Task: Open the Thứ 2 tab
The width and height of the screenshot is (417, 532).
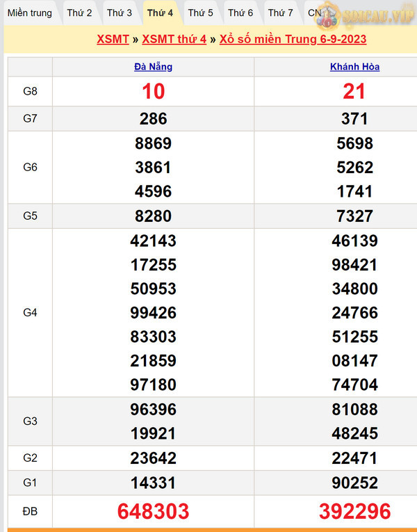Action: pyautogui.click(x=79, y=13)
